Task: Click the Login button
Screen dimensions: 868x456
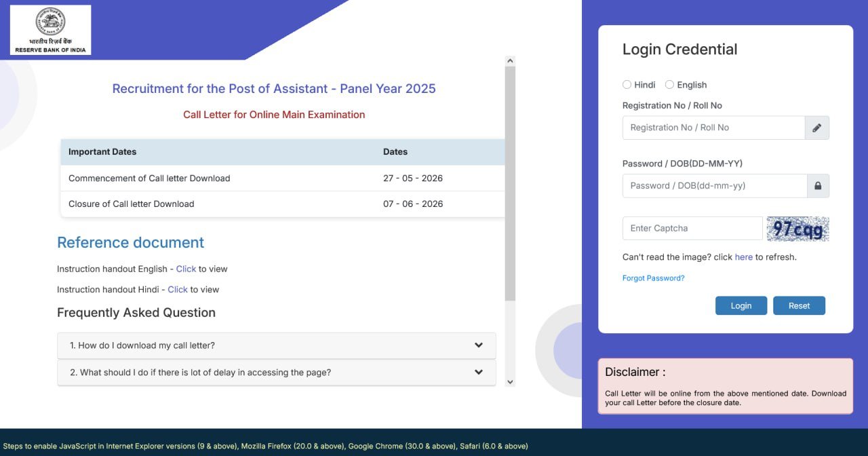Action: pyautogui.click(x=741, y=305)
